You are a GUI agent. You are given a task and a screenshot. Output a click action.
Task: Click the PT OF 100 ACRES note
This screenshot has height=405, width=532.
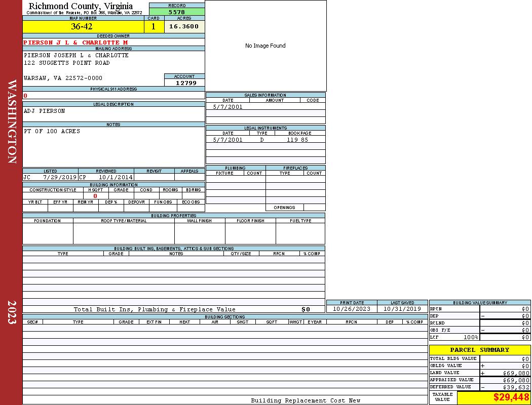[x=52, y=131]
